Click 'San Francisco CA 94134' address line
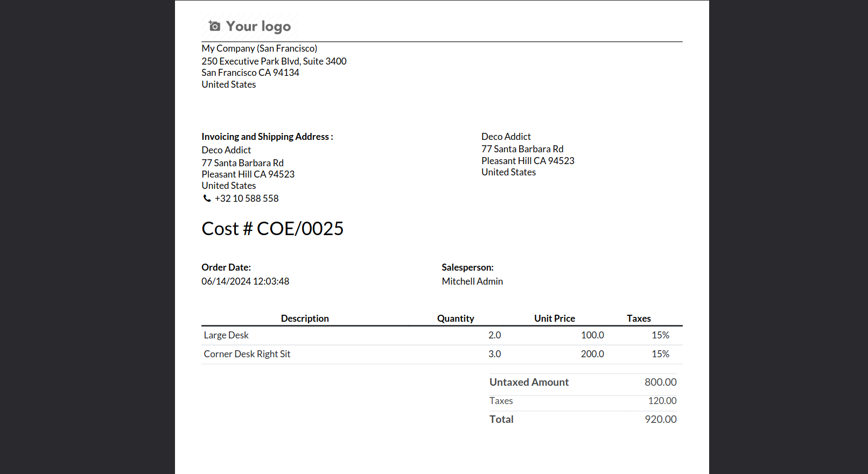868x474 pixels. click(x=250, y=73)
